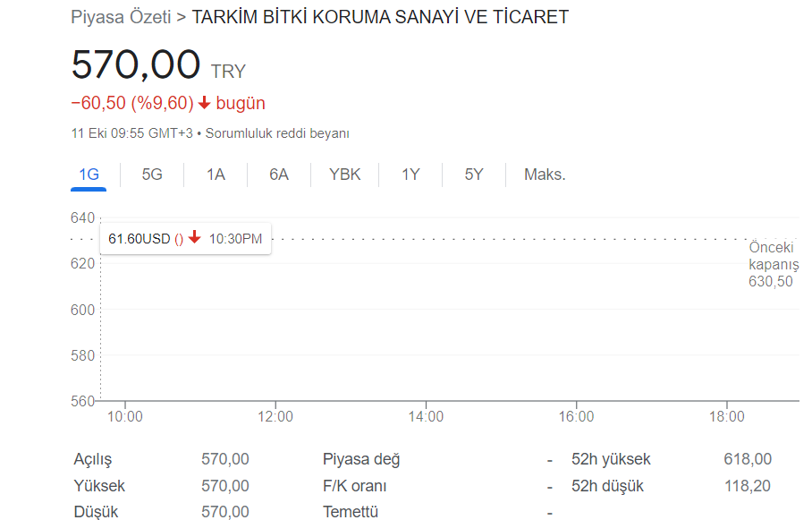The height and width of the screenshot is (520, 812).
Task: Show maximum history with Maks. tab
Action: click(545, 175)
